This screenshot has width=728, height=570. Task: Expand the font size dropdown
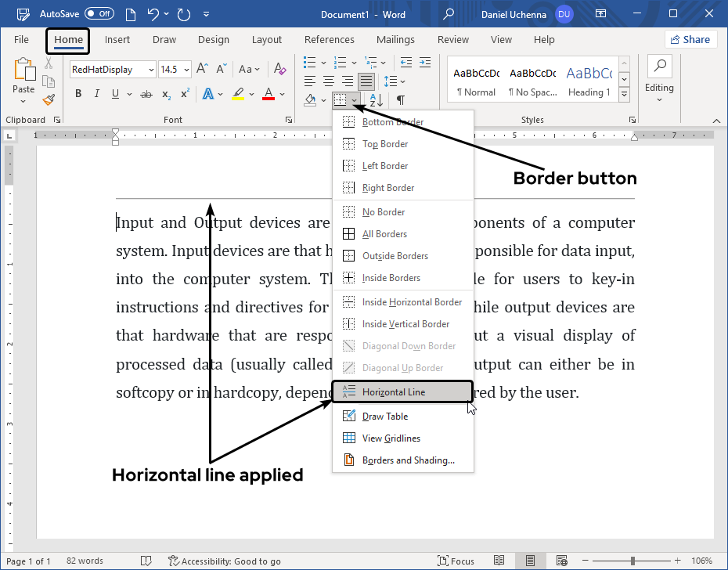point(186,70)
